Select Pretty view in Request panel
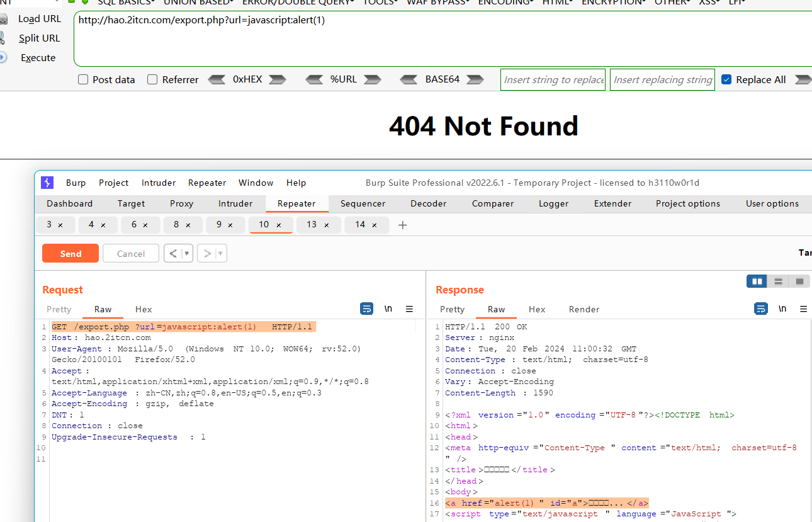The width and height of the screenshot is (812, 522). point(59,309)
